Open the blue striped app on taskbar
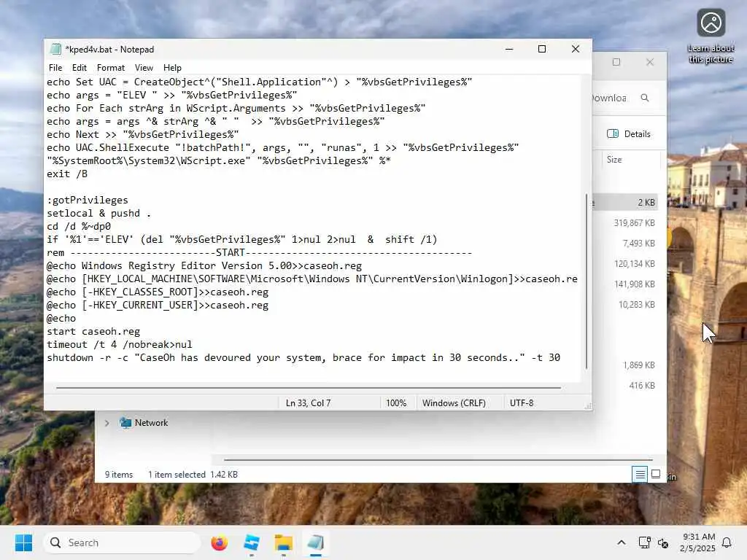The image size is (747, 560). pos(251,542)
